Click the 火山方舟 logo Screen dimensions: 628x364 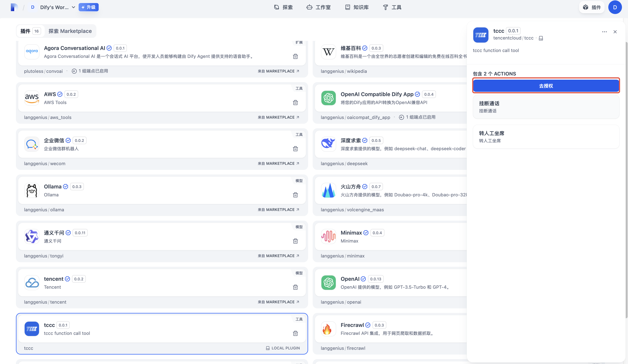[328, 190]
